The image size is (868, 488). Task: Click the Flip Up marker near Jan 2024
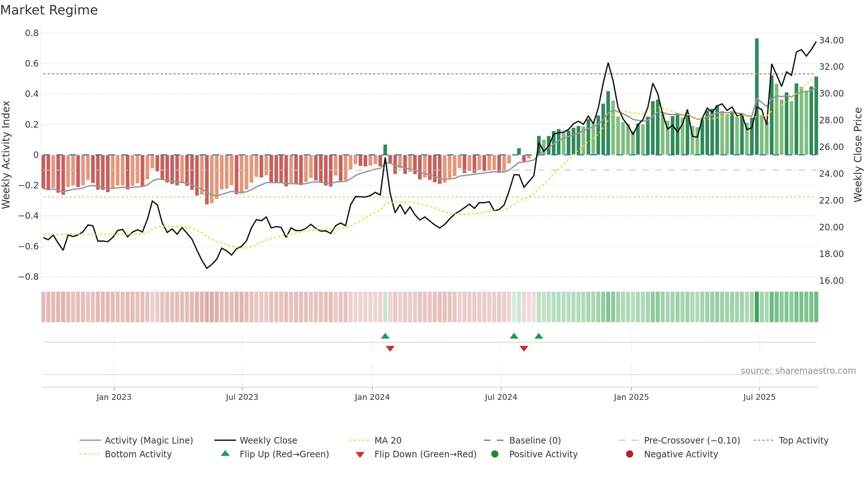(385, 336)
